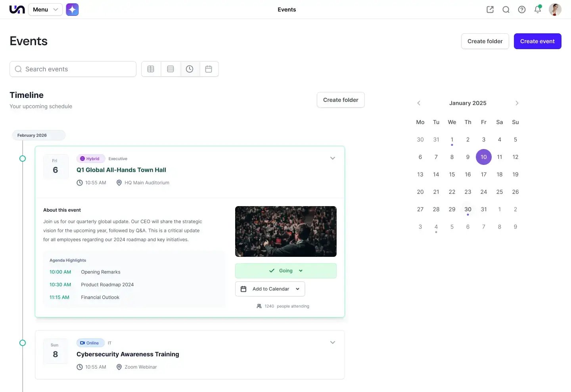Click Create folder button beside Timeline
571x392 pixels.
coord(341,100)
